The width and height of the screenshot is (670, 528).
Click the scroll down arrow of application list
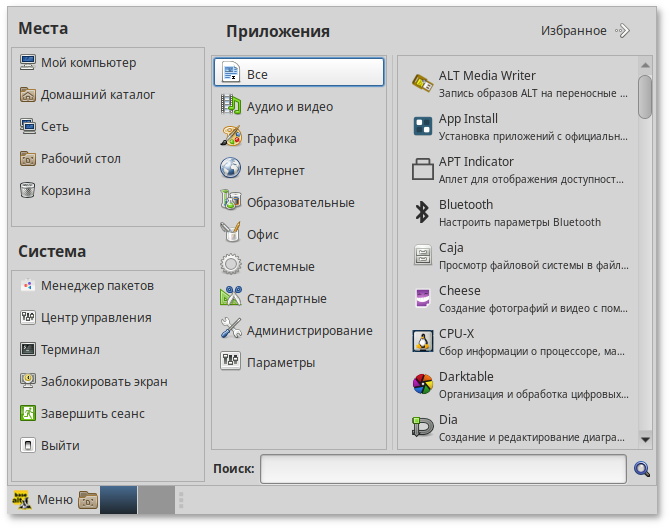click(645, 439)
